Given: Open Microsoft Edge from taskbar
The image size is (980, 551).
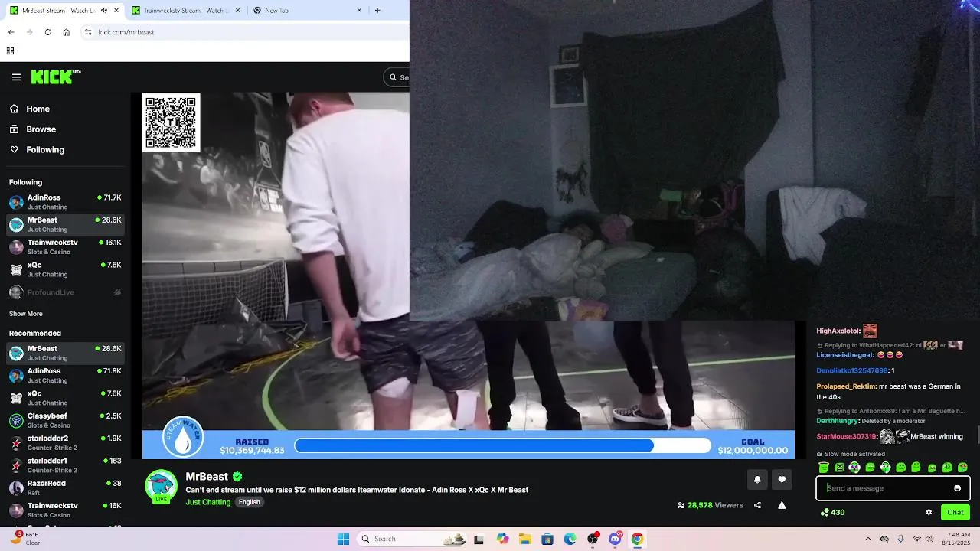Looking at the screenshot, I should click(570, 539).
